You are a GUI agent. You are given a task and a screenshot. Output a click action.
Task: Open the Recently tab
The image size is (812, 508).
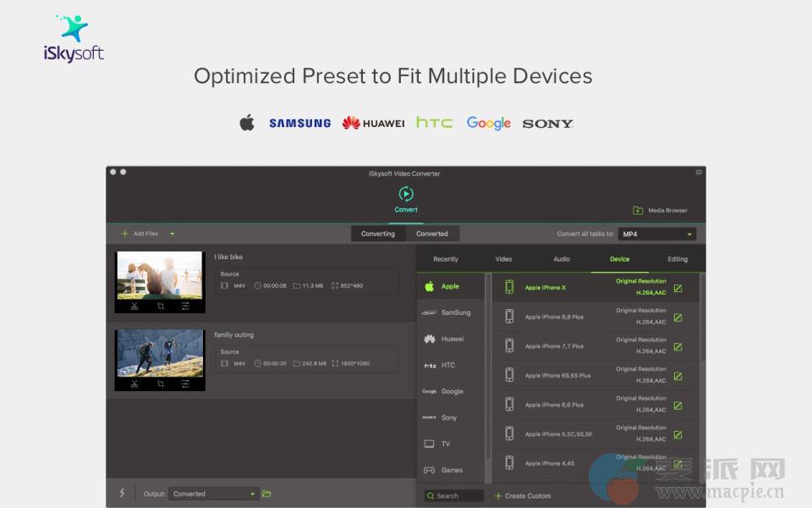click(446, 259)
